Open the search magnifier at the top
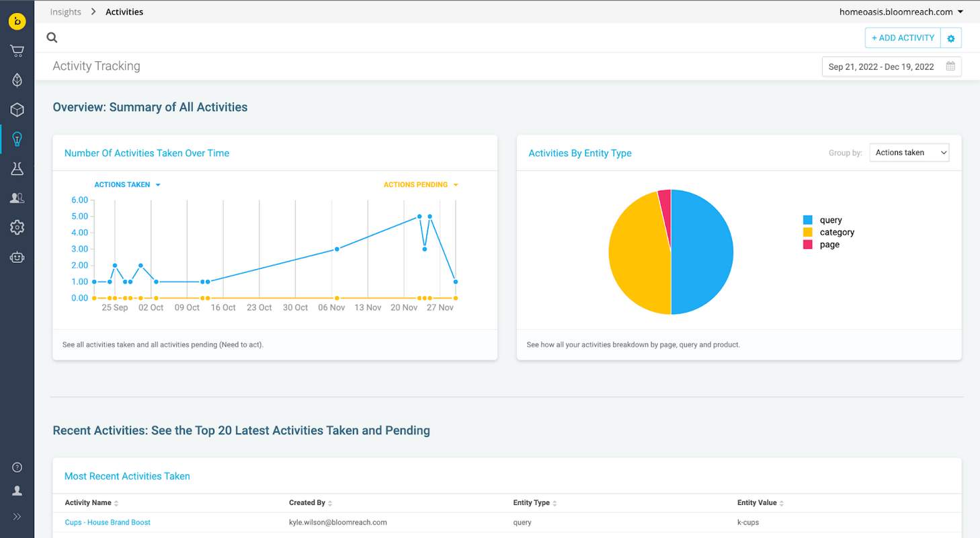This screenshot has width=980, height=538. click(x=52, y=37)
